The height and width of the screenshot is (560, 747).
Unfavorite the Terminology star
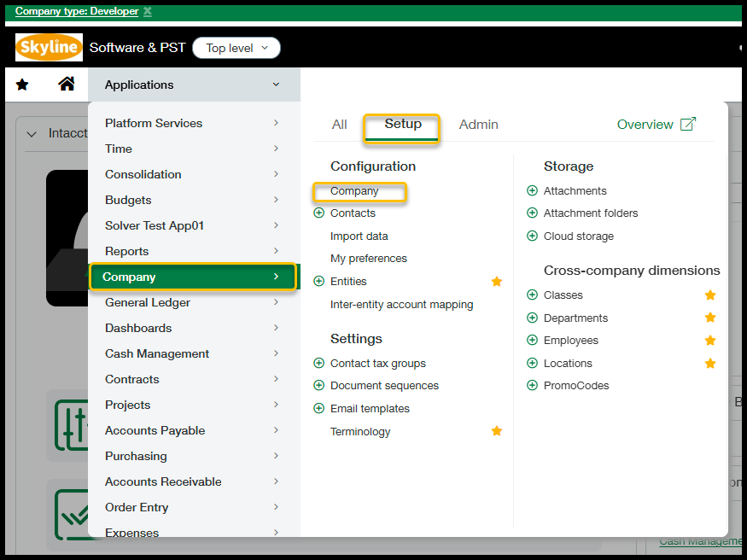[x=497, y=432]
